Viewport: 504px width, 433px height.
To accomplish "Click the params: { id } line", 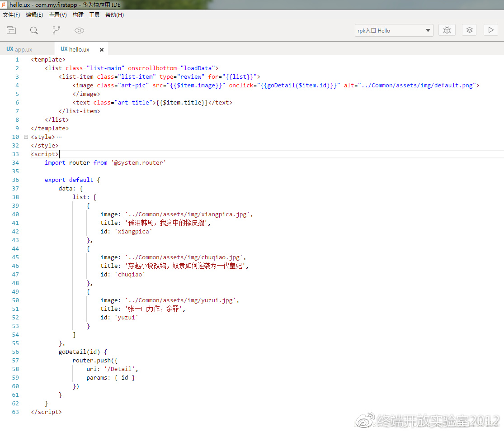I will (x=111, y=378).
